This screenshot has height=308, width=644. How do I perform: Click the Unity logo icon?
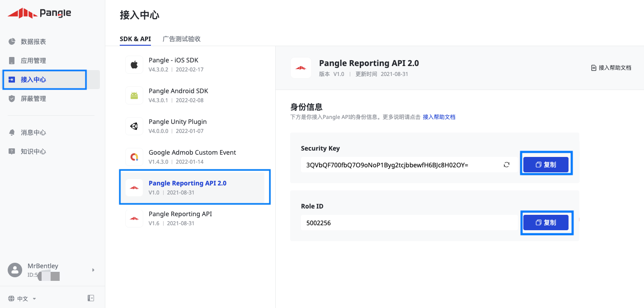click(x=134, y=126)
